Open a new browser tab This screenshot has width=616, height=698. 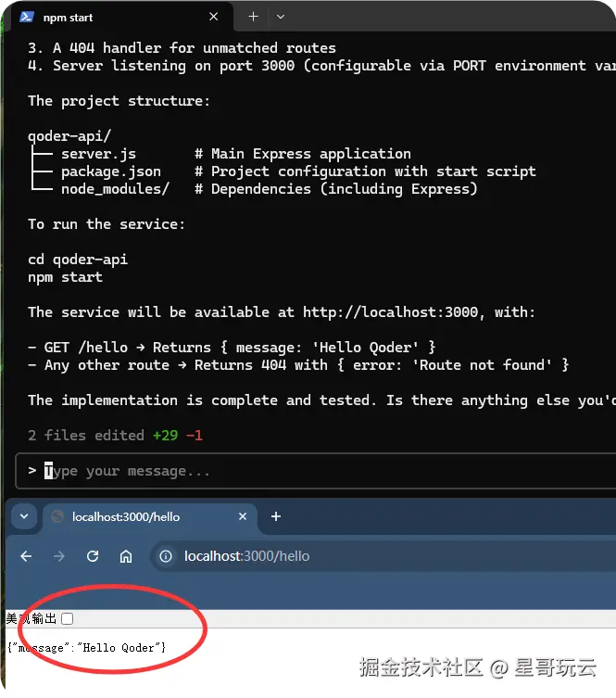pos(276,516)
